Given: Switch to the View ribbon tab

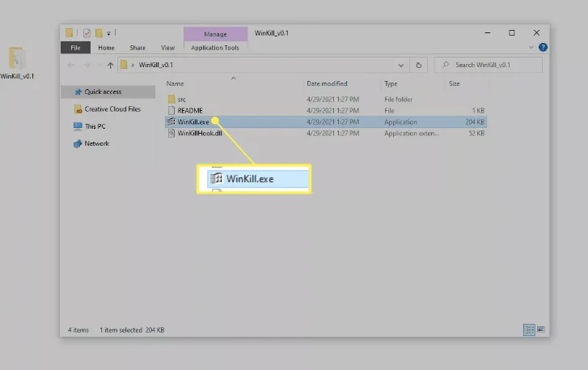Looking at the screenshot, I should click(x=167, y=48).
